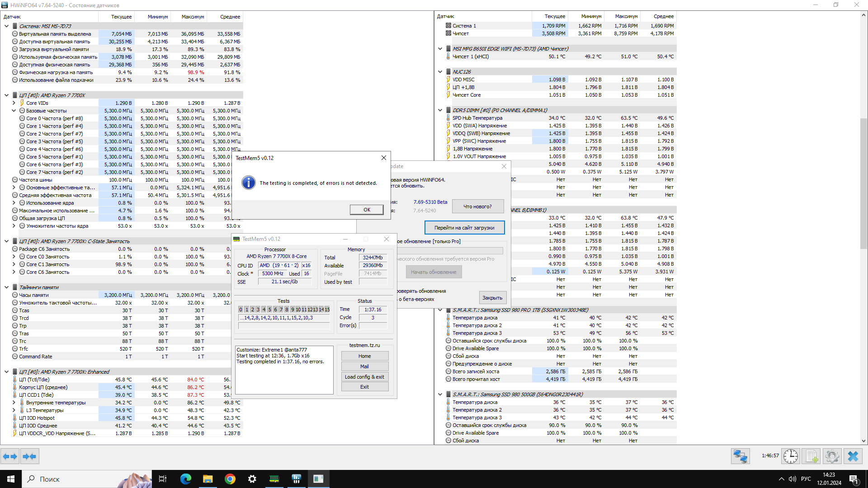Open the remote monitoring network computers icon

[740, 456]
